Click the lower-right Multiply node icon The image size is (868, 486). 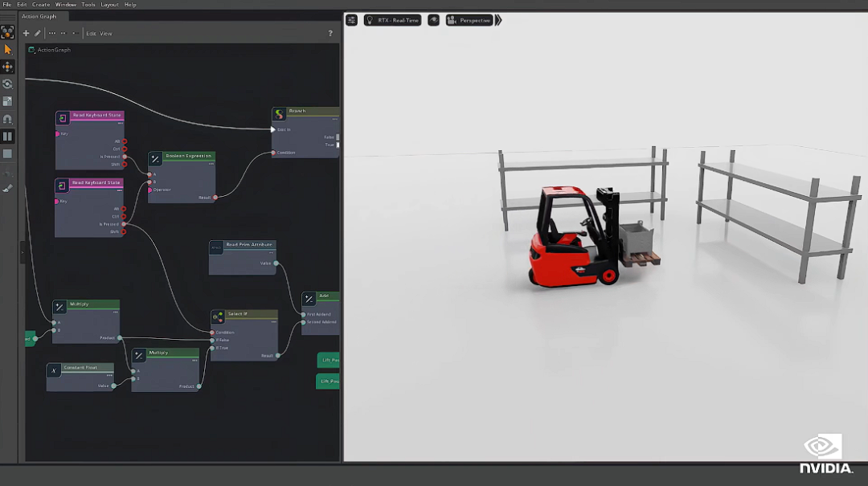139,356
